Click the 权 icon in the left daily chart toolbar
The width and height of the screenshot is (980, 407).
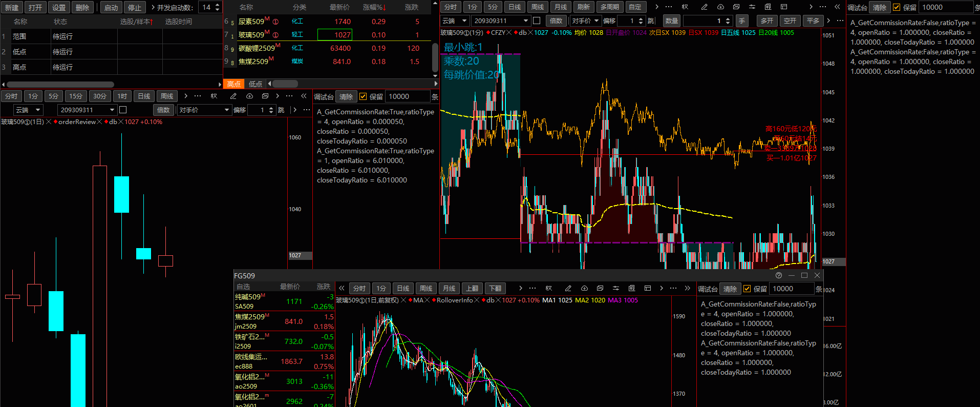point(214,96)
